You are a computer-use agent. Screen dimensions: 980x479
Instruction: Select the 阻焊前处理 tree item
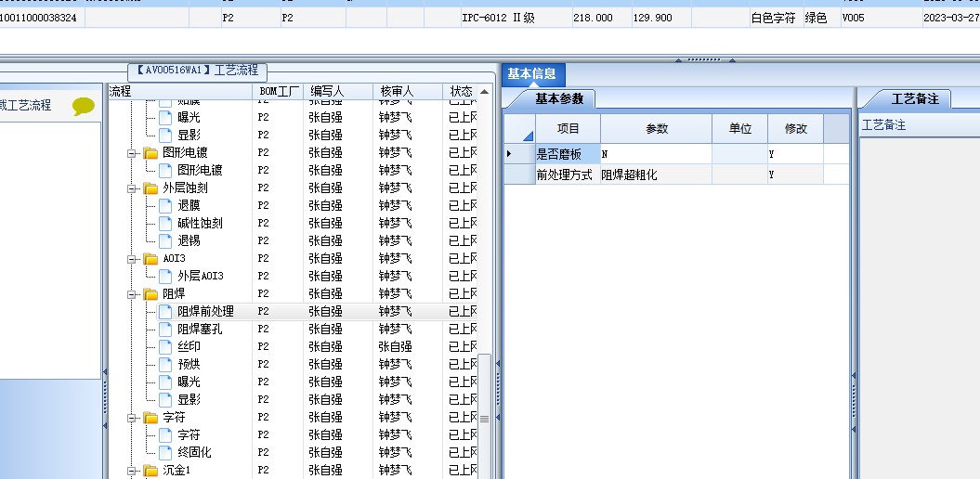205,311
